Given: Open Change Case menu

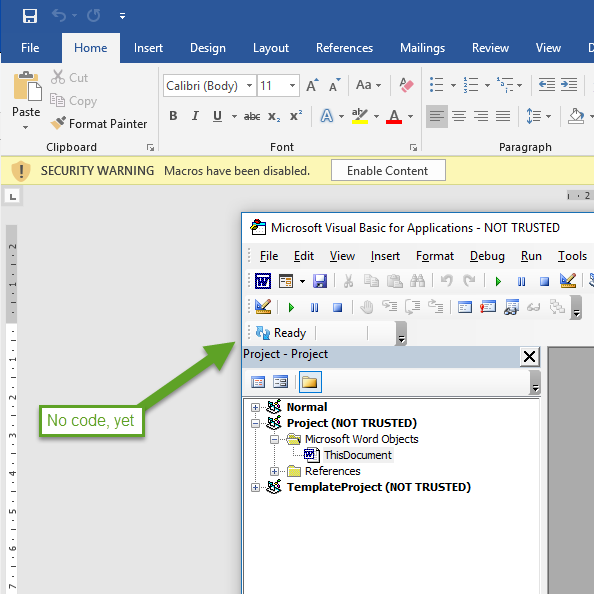Looking at the screenshot, I should (368, 85).
